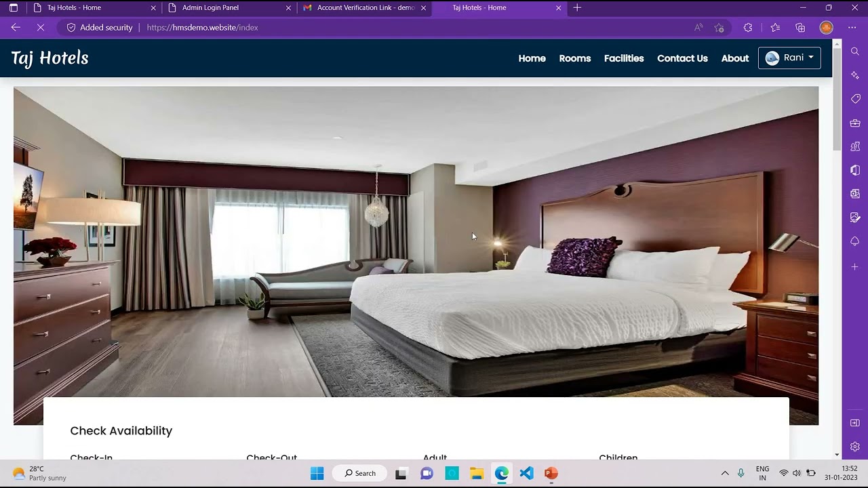Add this page to favorites
This screenshot has width=868, height=488.
pyautogui.click(x=719, y=28)
